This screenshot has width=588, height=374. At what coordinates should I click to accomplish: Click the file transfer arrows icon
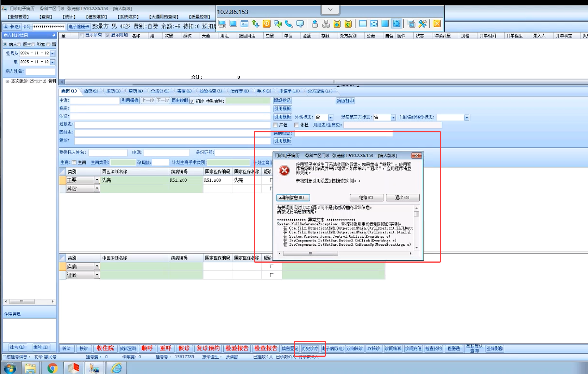pos(255,24)
